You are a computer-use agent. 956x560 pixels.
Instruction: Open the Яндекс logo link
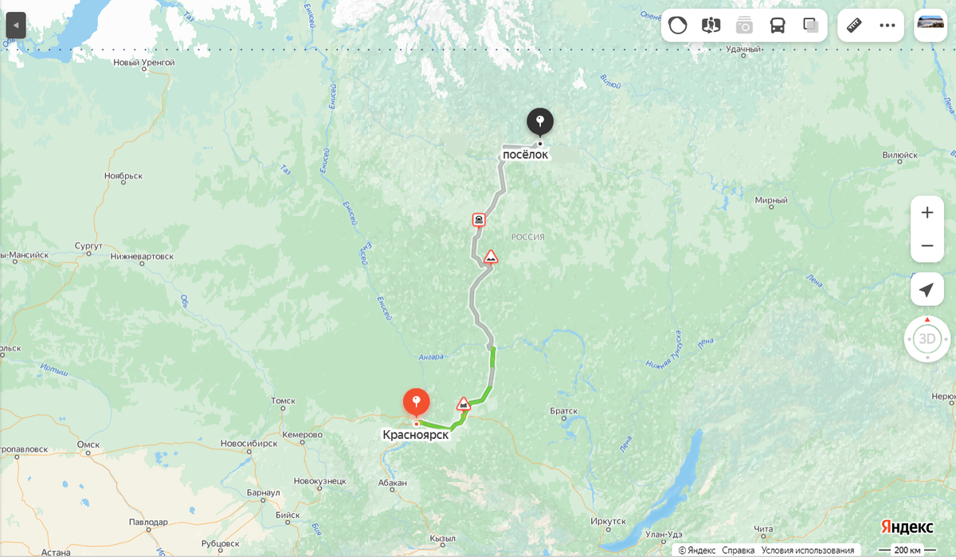tap(907, 527)
